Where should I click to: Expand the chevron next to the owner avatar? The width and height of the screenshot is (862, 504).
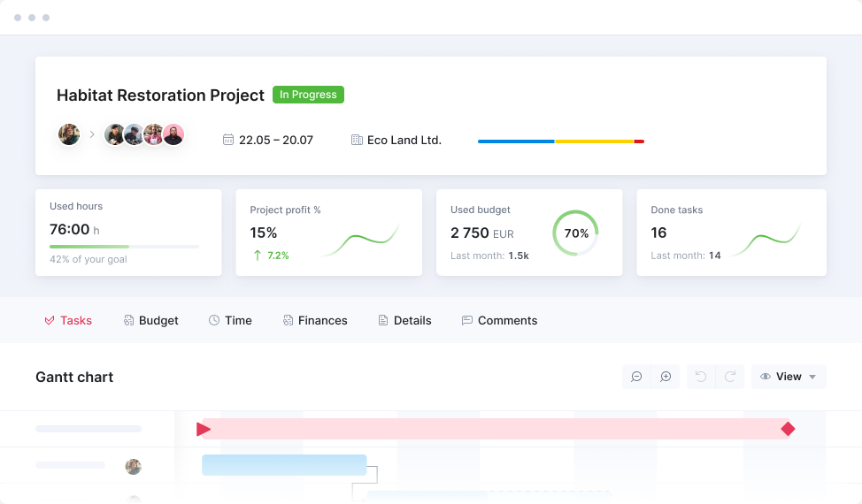click(92, 134)
